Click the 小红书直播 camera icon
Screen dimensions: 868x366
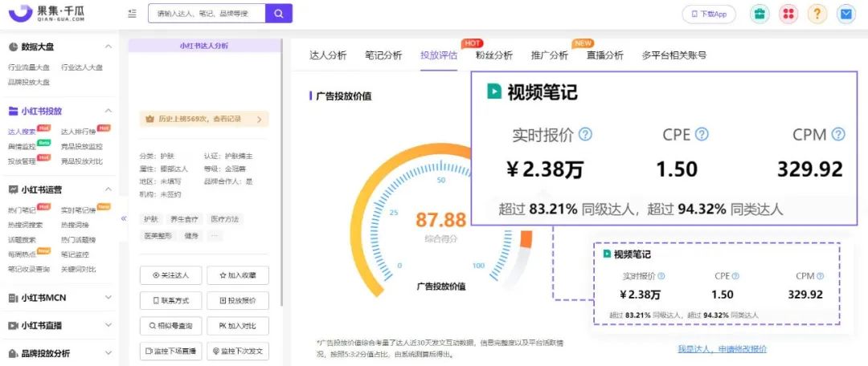(x=13, y=326)
